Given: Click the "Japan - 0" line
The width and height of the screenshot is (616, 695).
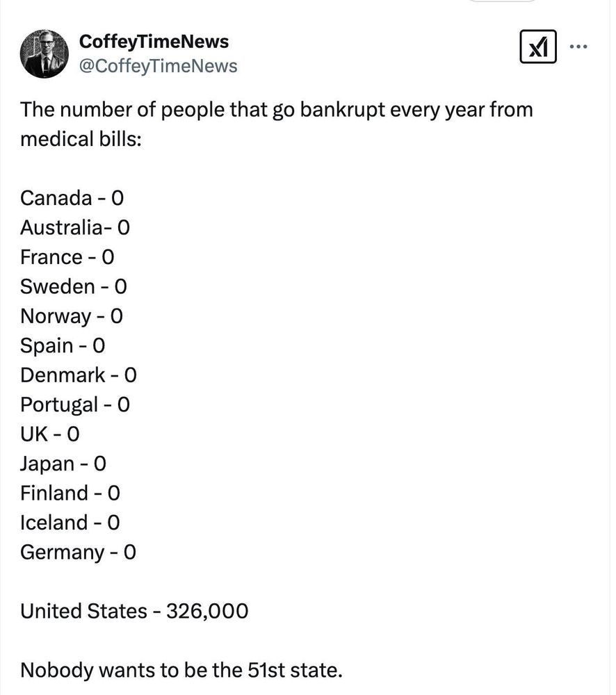Looking at the screenshot, I should tap(63, 464).
